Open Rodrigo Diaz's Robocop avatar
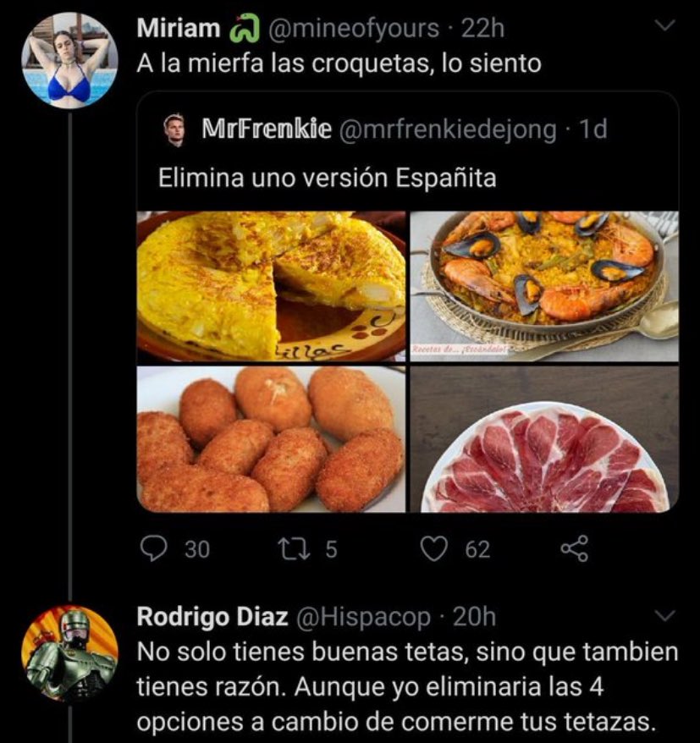Screen dimensions: 700x743 (69, 654)
